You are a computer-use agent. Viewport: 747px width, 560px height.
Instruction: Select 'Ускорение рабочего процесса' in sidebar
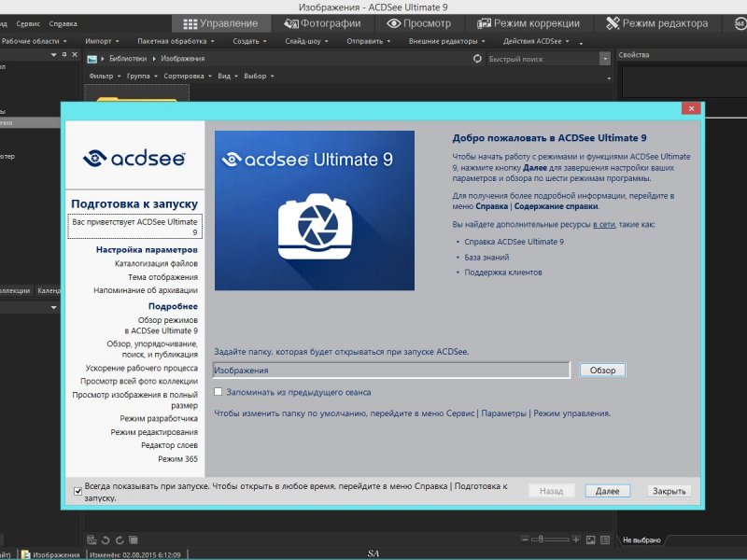(x=142, y=368)
